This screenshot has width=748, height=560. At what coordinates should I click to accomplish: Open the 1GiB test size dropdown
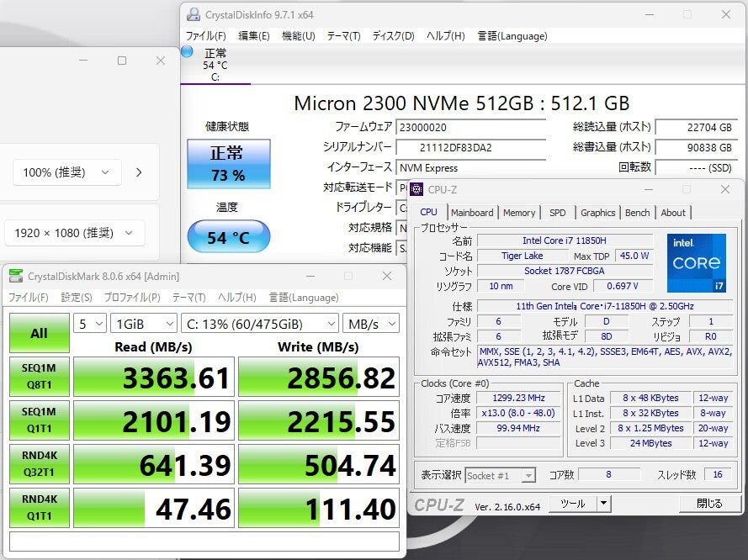tap(144, 324)
